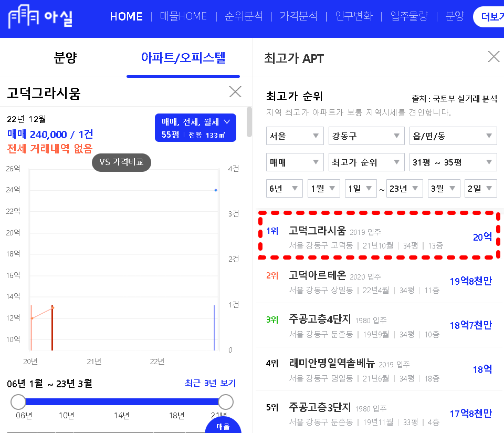Click the blue data point at 24억 on chart

pyautogui.click(x=216, y=190)
